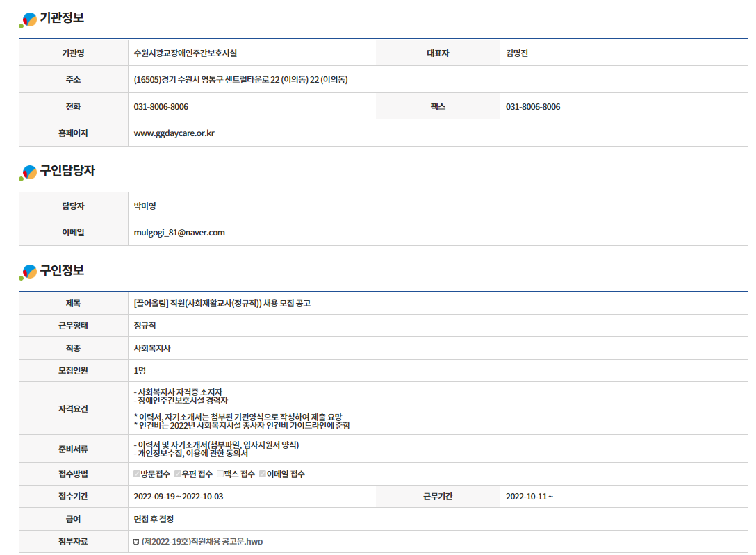Click the line 이력서 및 자기소개서(첨부파일, 입사지원서 양식)
Screen dimensions: 756x555
[217, 445]
